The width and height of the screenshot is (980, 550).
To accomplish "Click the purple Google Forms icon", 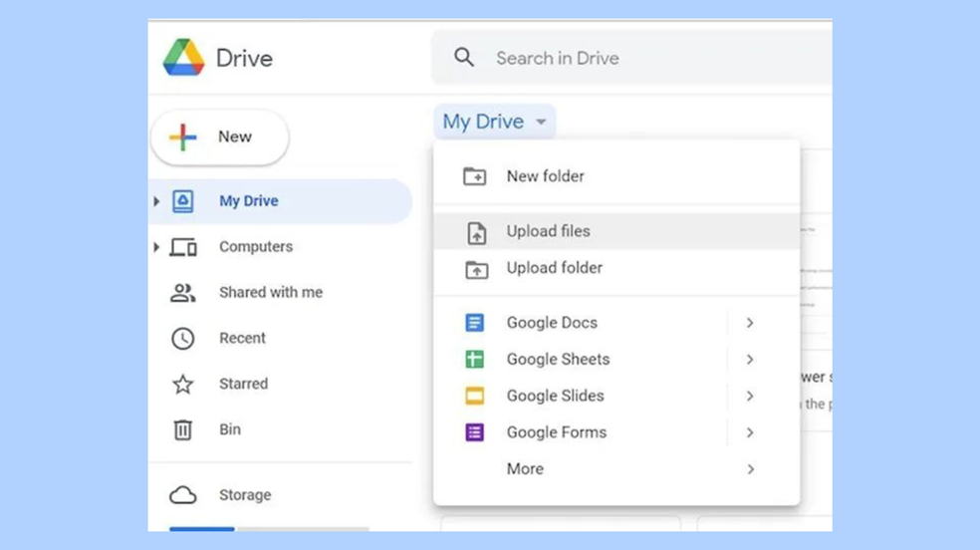I will (474, 432).
